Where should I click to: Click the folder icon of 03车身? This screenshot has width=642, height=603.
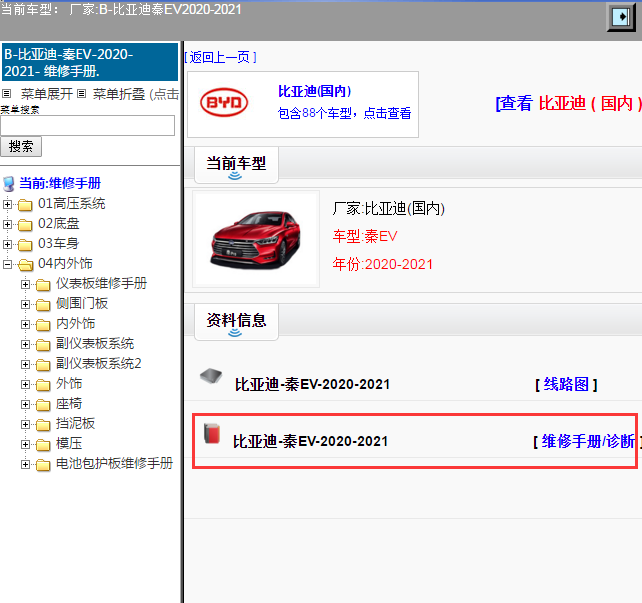click(25, 244)
